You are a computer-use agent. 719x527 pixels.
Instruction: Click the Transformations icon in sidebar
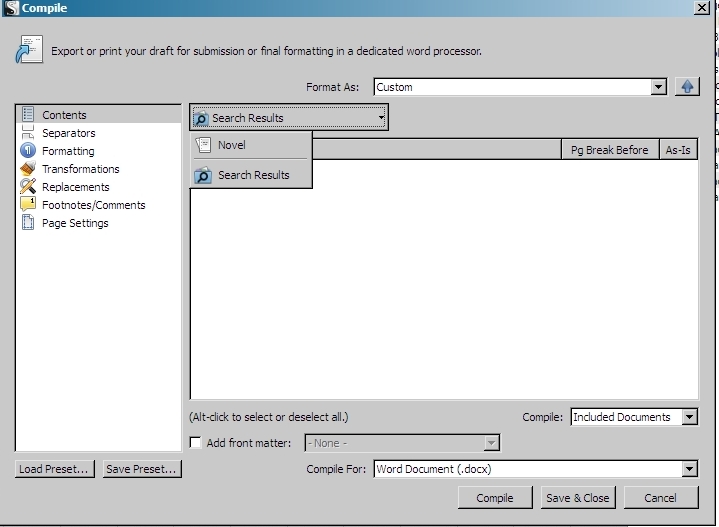tap(28, 169)
